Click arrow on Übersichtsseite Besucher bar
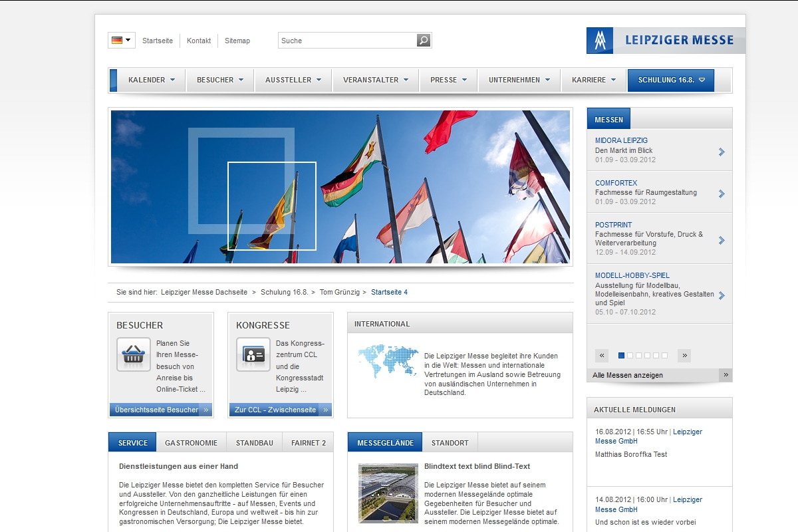This screenshot has width=798, height=532. click(206, 410)
